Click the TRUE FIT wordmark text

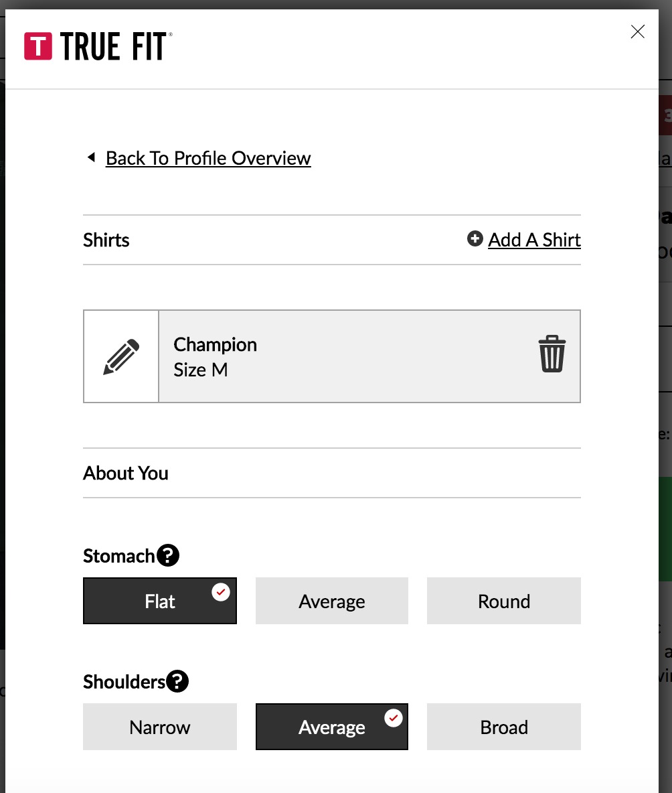[x=115, y=46]
